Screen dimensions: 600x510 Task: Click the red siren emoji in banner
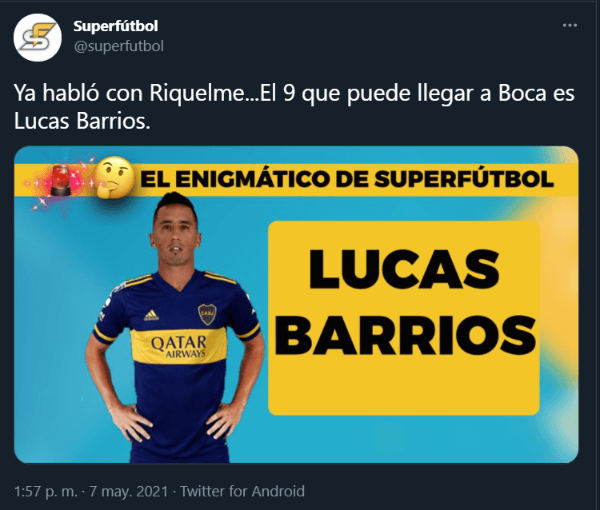click(60, 180)
